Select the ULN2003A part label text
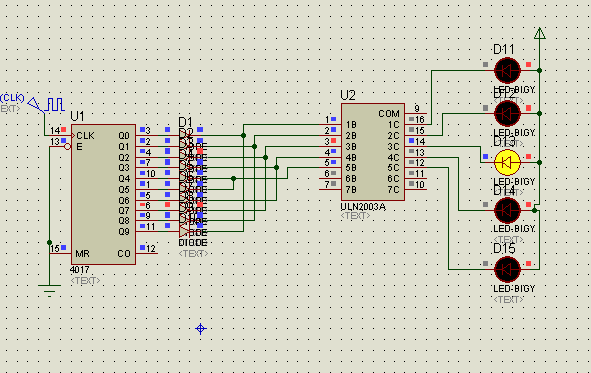 coord(363,207)
